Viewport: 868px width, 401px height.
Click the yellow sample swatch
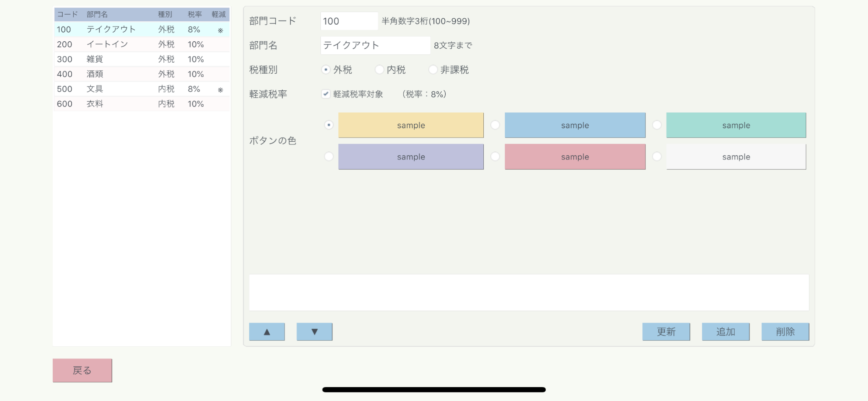[x=411, y=125]
